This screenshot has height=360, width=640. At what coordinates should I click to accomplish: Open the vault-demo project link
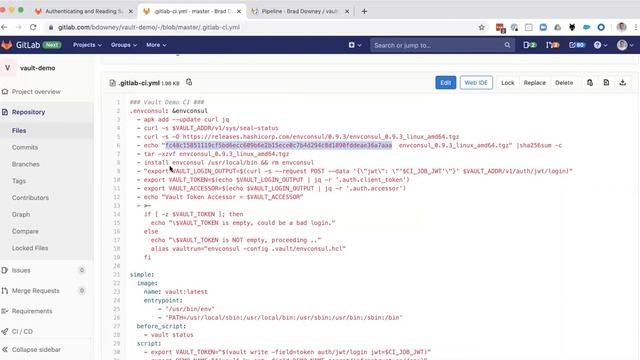pyautogui.click(x=38, y=68)
